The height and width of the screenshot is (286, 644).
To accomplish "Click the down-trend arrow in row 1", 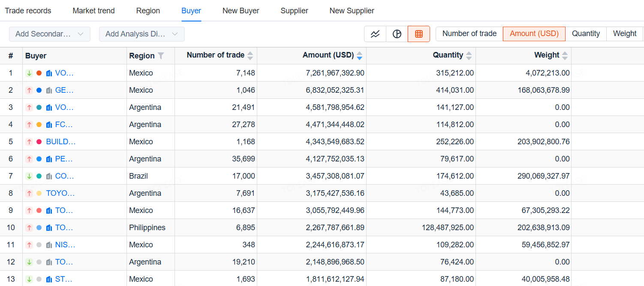I will point(29,73).
